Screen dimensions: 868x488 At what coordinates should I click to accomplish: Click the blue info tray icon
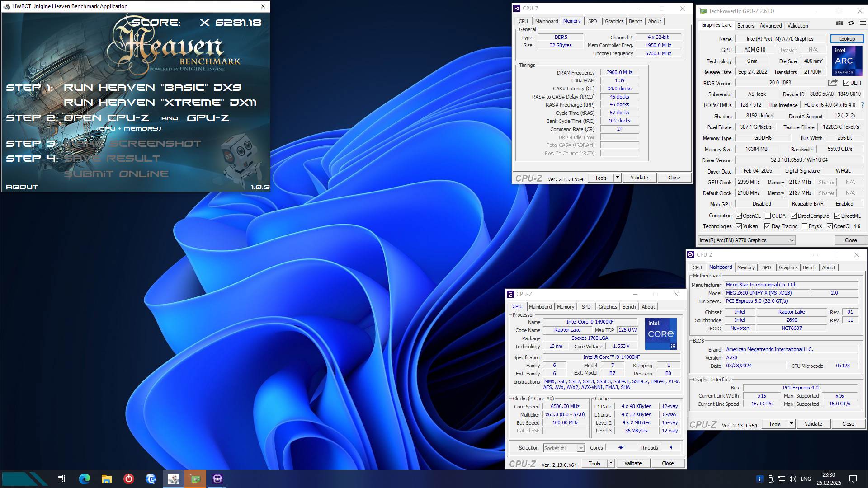pyautogui.click(x=760, y=479)
